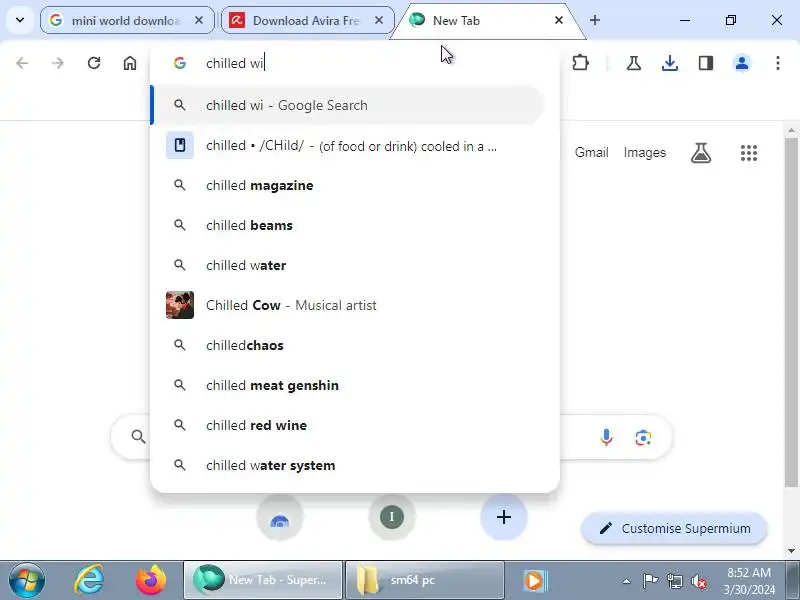This screenshot has height=600, width=800.
Task: Choose the 'chilled magazine' suggestion
Action: tap(348, 185)
